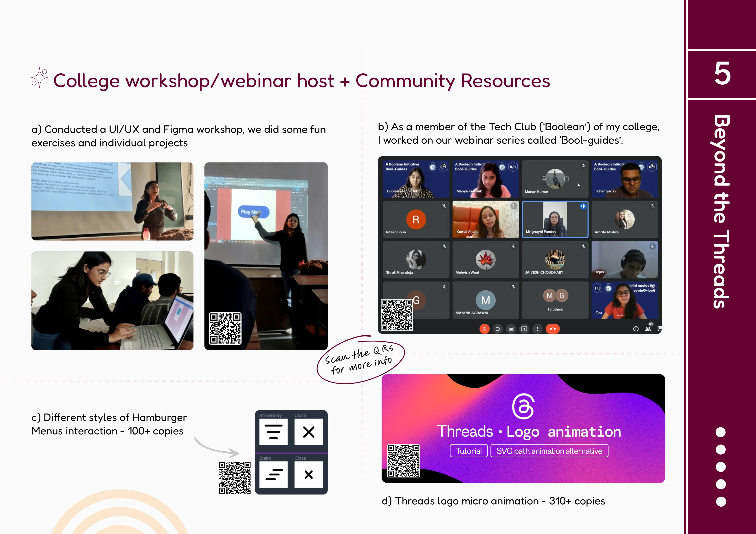The width and height of the screenshot is (756, 534).
Task: Click 'Threads logo micro animation - 310+ copies' caption
Action: tap(493, 501)
